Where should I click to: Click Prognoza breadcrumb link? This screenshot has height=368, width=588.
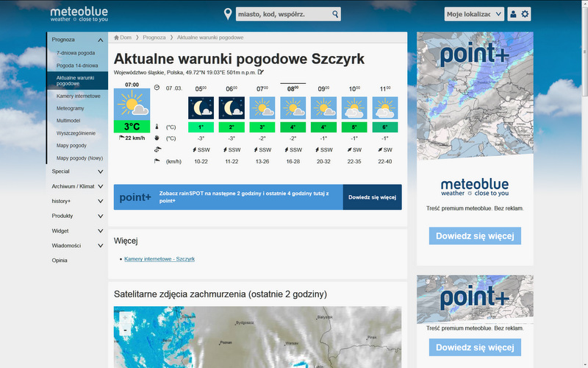(x=154, y=38)
